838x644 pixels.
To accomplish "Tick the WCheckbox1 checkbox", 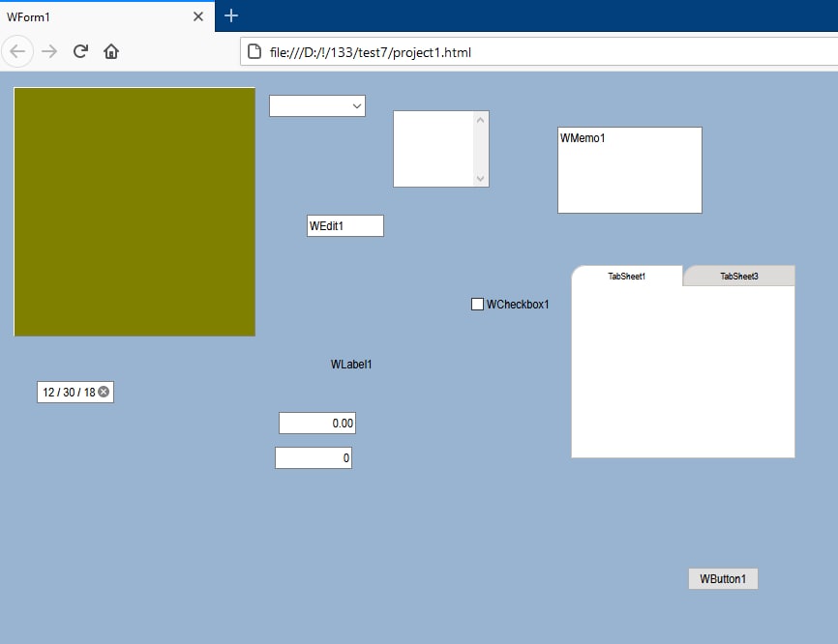I will coord(477,305).
